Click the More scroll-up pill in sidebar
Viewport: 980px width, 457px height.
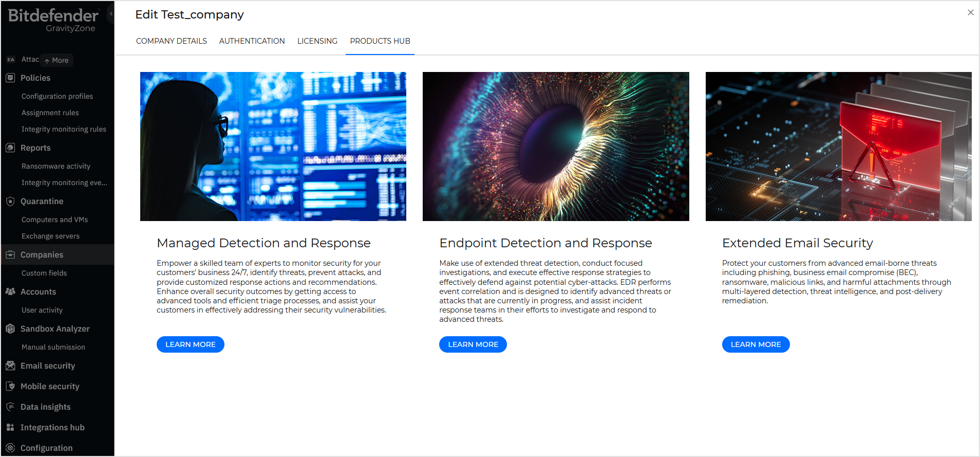56,60
